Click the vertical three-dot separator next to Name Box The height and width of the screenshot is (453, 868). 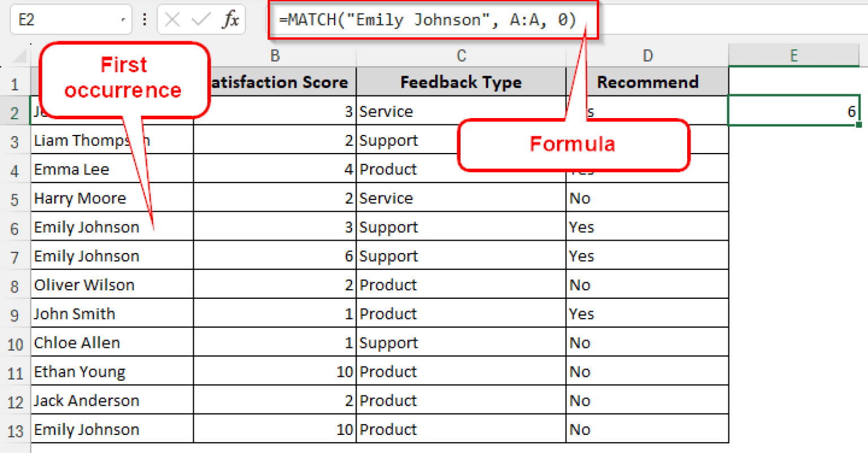coord(144,19)
